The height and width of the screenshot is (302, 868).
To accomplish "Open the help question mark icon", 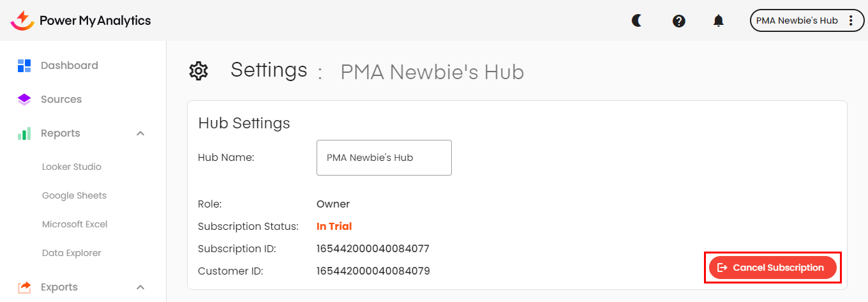I will (x=679, y=21).
